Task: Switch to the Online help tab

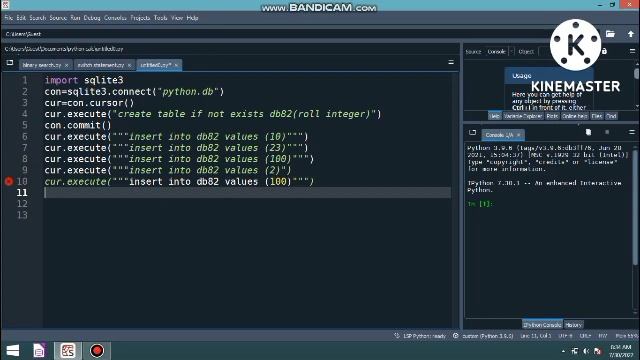Action: click(x=574, y=116)
